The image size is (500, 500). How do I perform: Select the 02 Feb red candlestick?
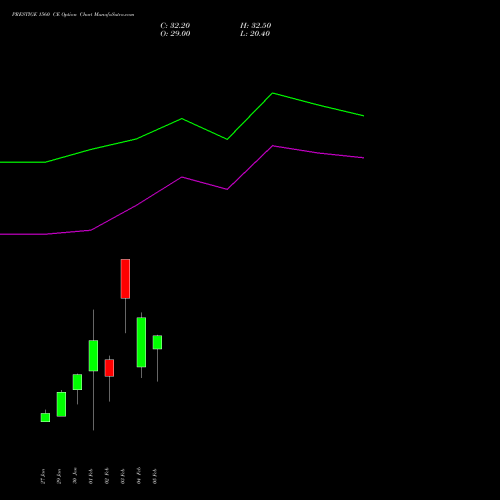tap(109, 368)
